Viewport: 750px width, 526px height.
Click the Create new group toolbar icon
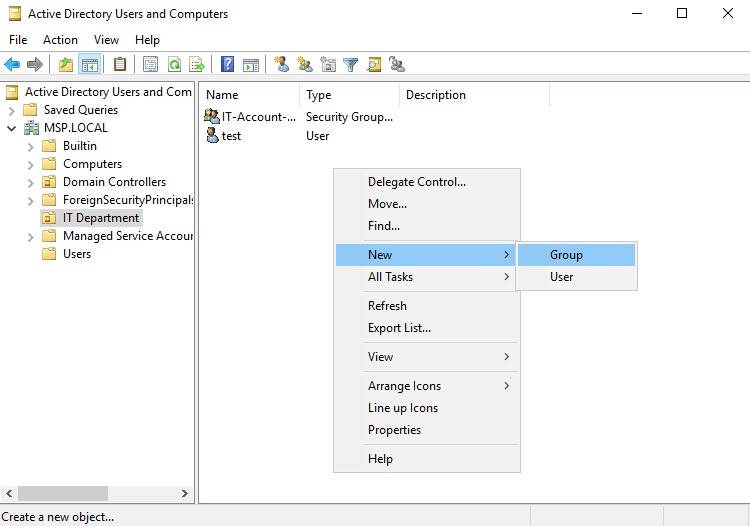pyautogui.click(x=304, y=65)
